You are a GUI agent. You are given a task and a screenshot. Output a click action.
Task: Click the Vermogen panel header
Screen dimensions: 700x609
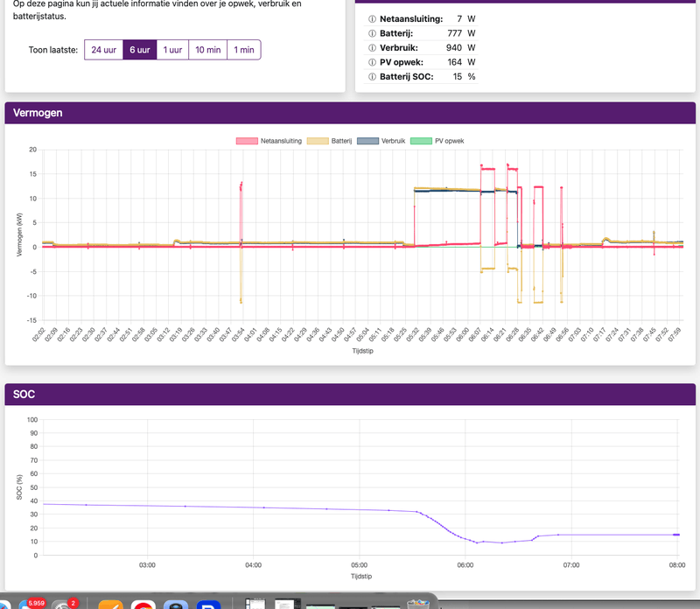(x=350, y=113)
